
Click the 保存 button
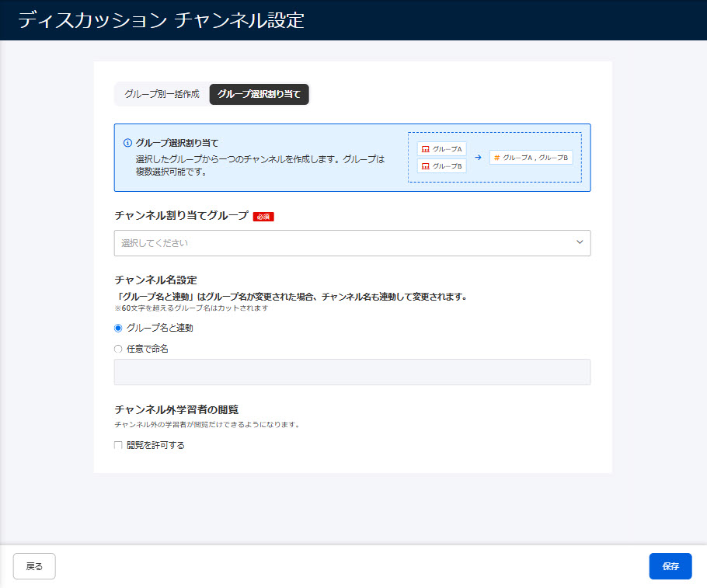point(670,566)
